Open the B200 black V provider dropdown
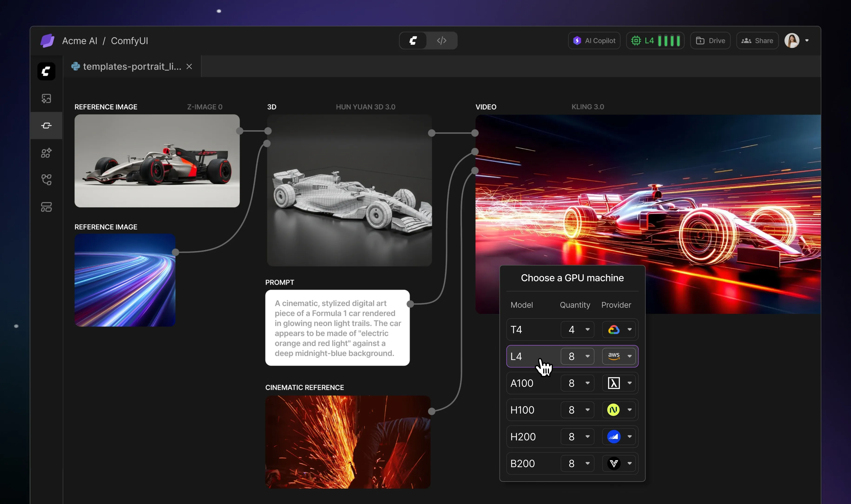Viewport: 851px width, 504px height. pyautogui.click(x=619, y=464)
